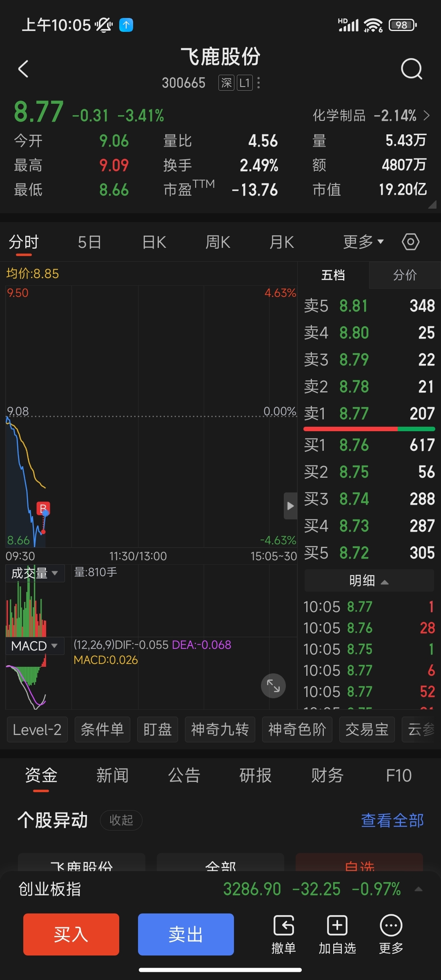Tap the Wi-Fi icon in status bar
The height and width of the screenshot is (980, 441).
pos(373,25)
